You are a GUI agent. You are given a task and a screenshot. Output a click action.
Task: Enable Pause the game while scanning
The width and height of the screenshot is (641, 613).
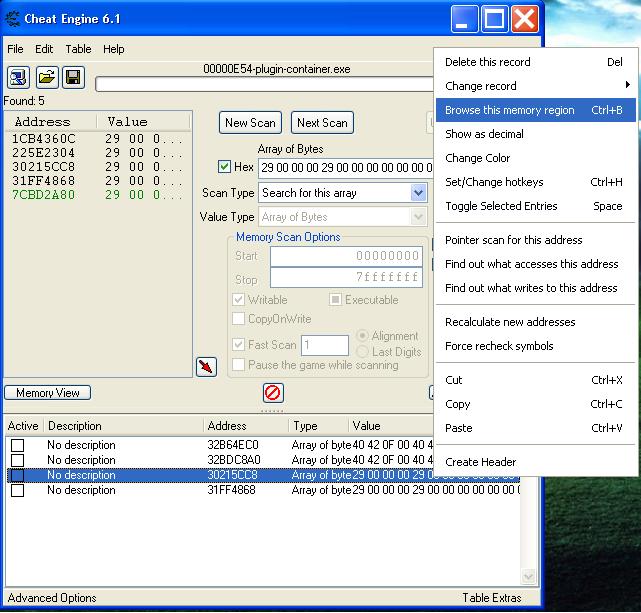(x=238, y=365)
